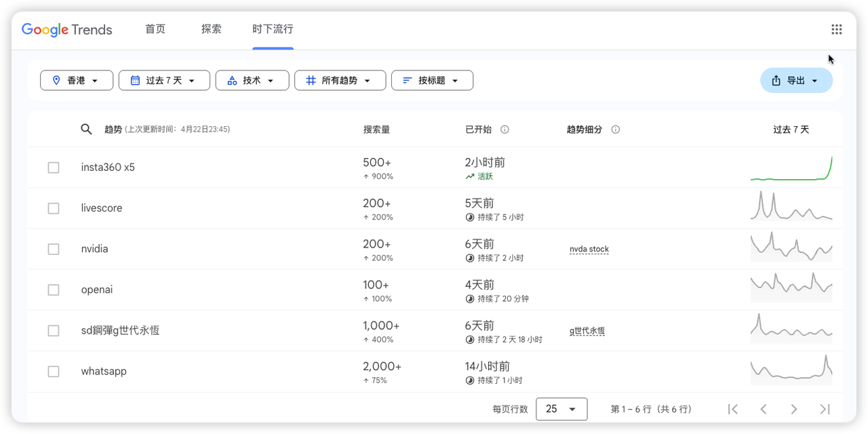Check the openai row checkbox
The width and height of the screenshot is (868, 434).
54,290
